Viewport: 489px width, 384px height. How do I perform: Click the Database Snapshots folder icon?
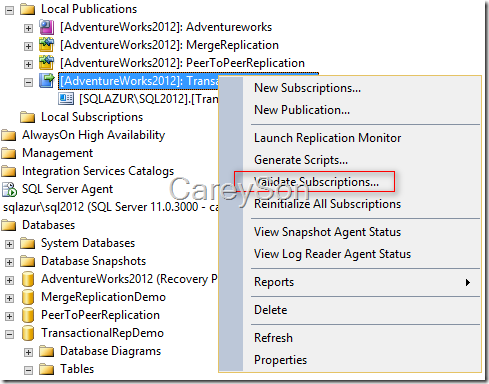27,261
